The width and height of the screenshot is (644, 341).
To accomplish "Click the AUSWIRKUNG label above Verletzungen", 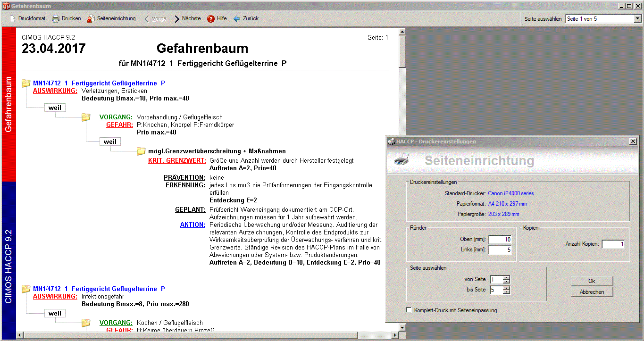I will point(55,91).
